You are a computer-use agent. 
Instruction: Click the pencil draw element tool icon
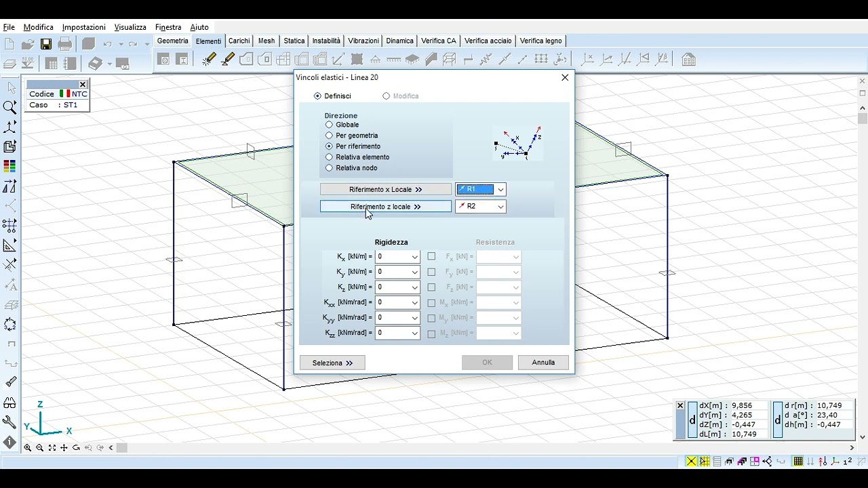point(209,60)
